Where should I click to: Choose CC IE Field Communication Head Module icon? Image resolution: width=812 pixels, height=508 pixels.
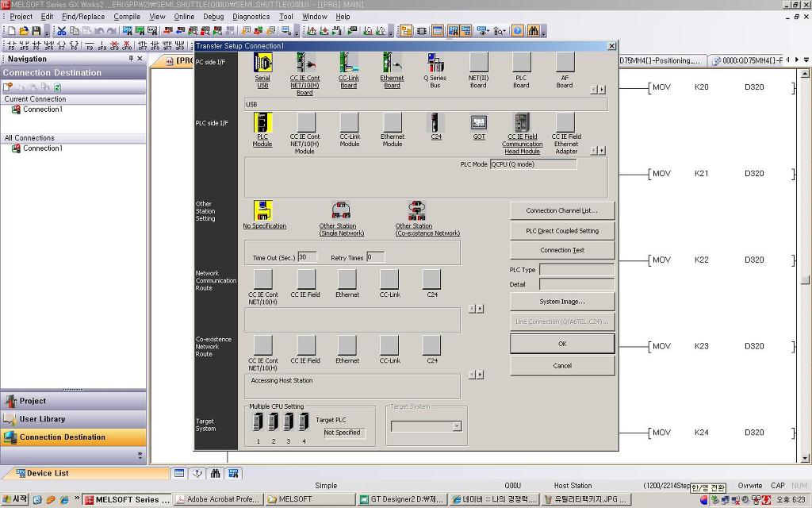point(522,123)
